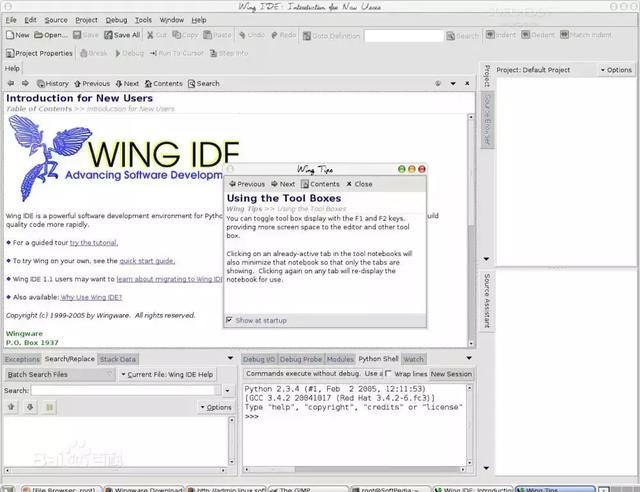Click the Goto Definition toolbar button
The image size is (640, 492).
click(x=331, y=36)
